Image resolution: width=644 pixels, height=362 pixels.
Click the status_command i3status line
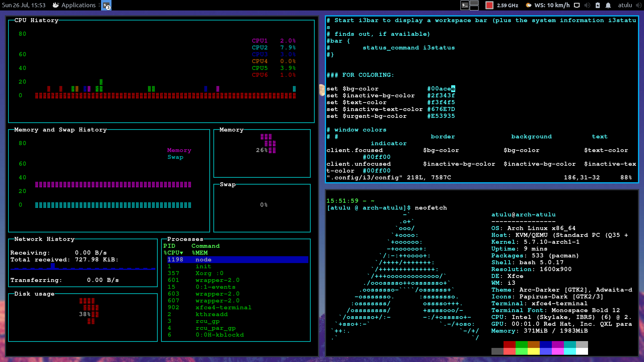pyautogui.click(x=409, y=48)
